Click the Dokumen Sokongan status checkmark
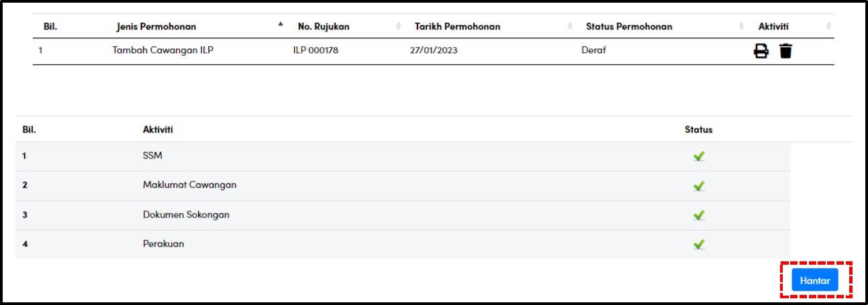Screen dimensions: 868x305 click(x=699, y=215)
